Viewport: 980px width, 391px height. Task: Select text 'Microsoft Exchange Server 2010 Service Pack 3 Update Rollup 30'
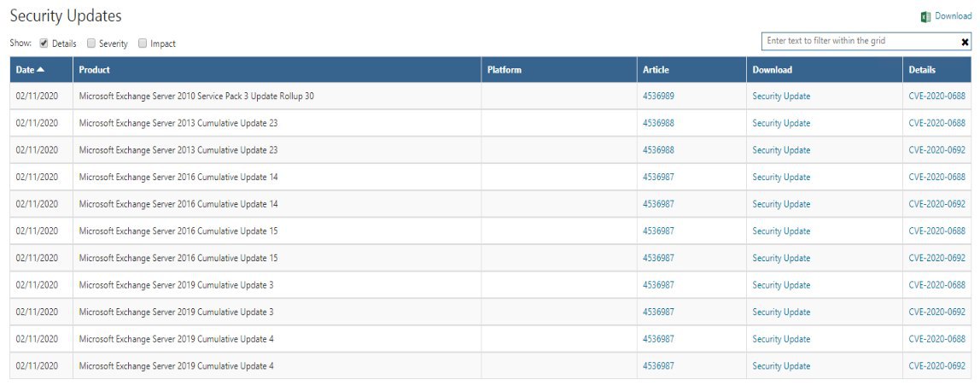(x=196, y=96)
